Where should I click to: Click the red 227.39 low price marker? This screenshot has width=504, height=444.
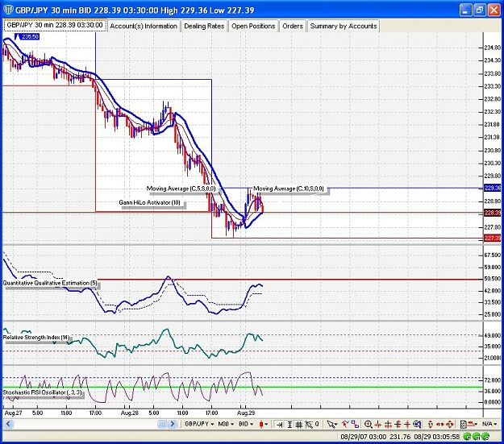click(492, 238)
